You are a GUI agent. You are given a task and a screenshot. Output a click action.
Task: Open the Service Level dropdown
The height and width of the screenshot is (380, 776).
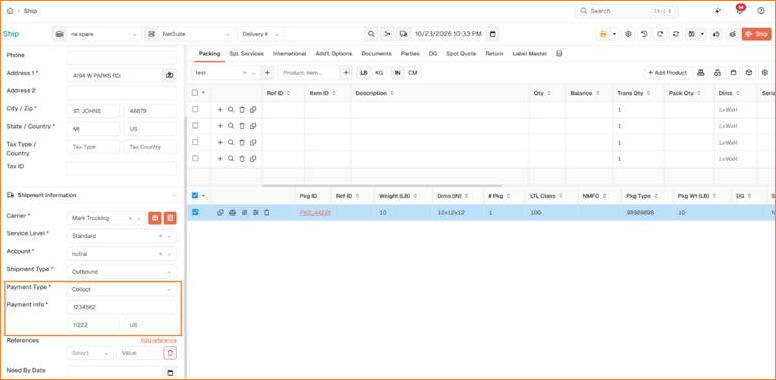click(x=121, y=236)
